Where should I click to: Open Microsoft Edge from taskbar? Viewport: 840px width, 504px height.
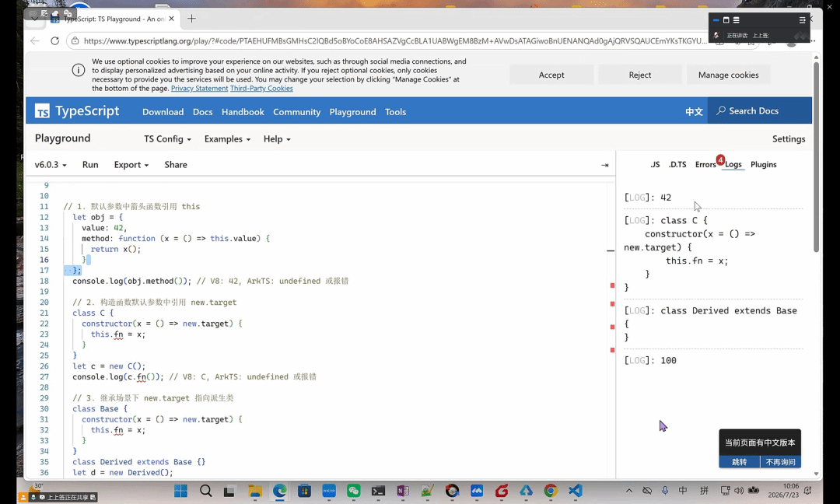pyautogui.click(x=280, y=491)
